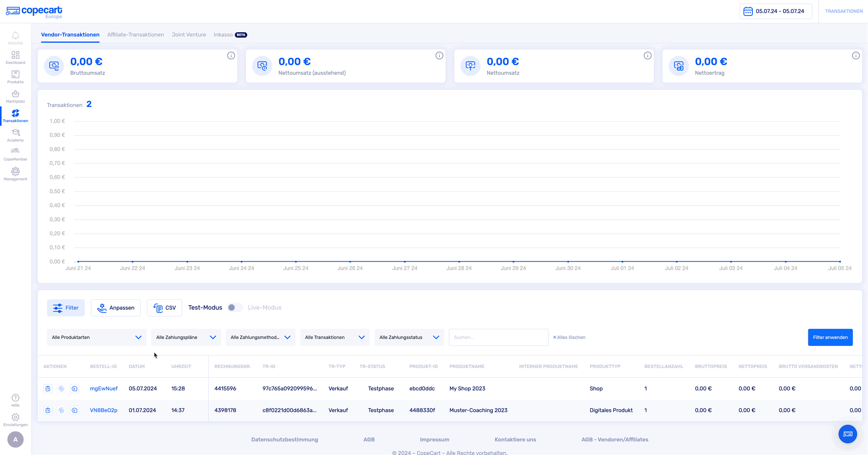Open date range picker 05.07.24

tap(775, 11)
